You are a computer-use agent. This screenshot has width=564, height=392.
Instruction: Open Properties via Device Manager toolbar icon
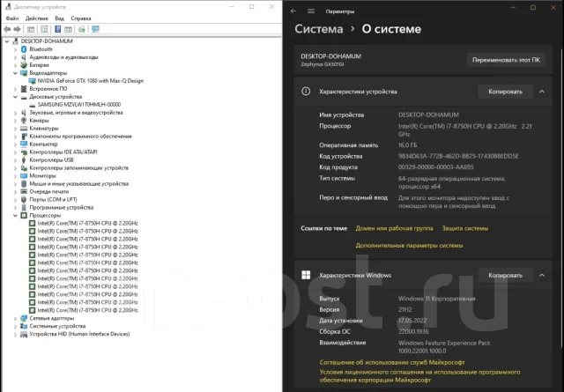44,29
